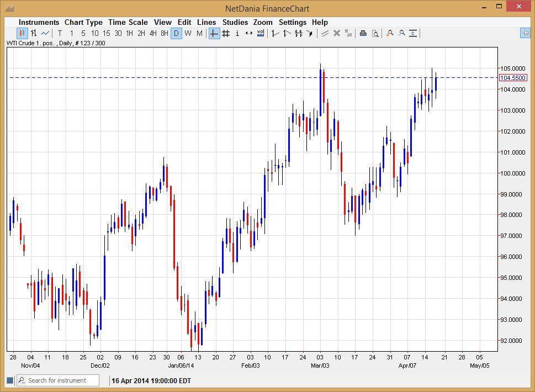Select the delete line icon
Image resolution: width=535 pixels, height=392 pixels.
(336, 34)
